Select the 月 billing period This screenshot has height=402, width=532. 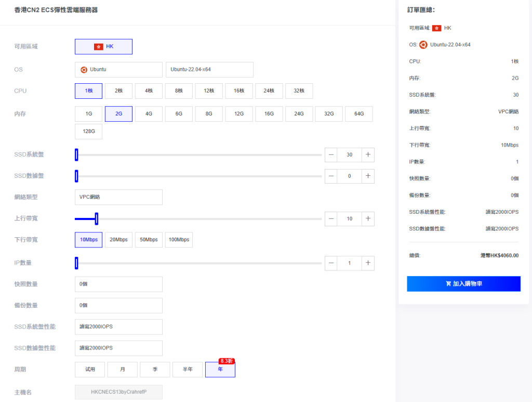click(x=123, y=370)
